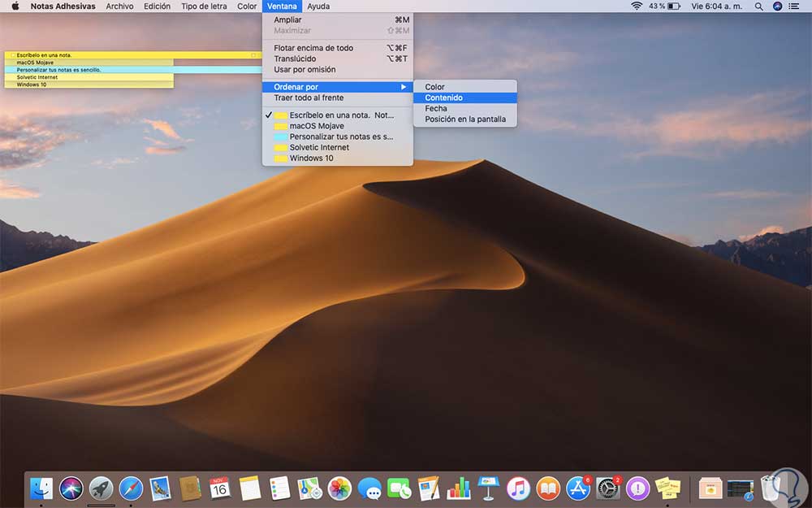
Task: Open Ayuda menu
Action: 318,7
